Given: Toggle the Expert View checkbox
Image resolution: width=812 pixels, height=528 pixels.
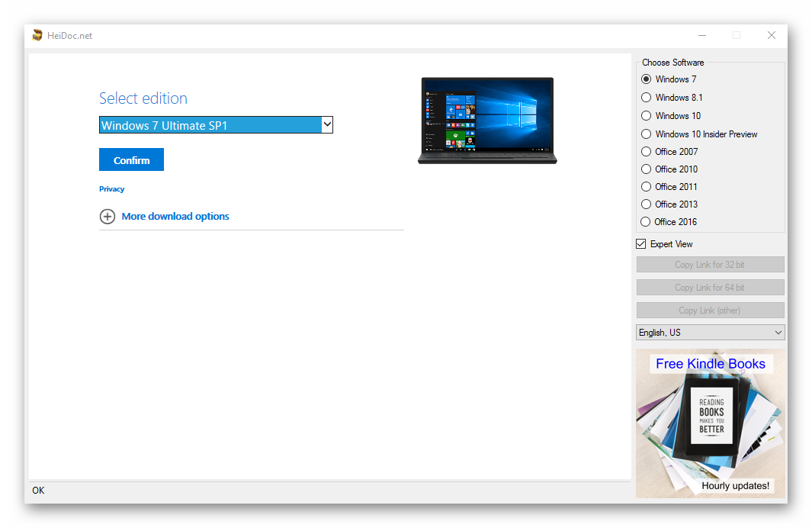Looking at the screenshot, I should coord(641,244).
